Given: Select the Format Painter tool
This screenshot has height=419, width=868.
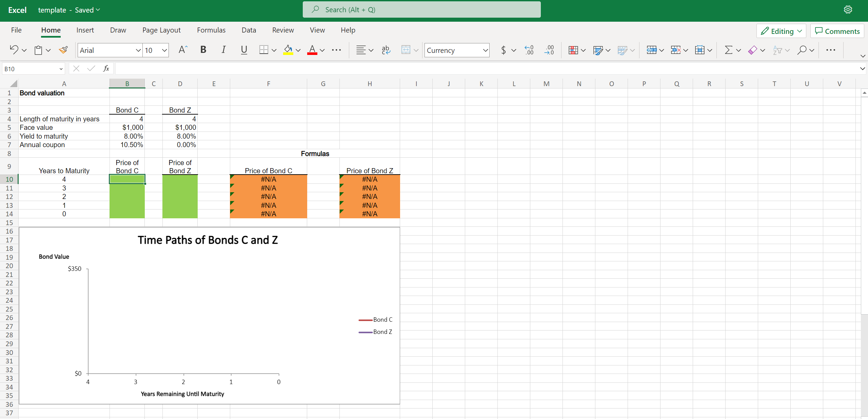Looking at the screenshot, I should pyautogui.click(x=63, y=50).
